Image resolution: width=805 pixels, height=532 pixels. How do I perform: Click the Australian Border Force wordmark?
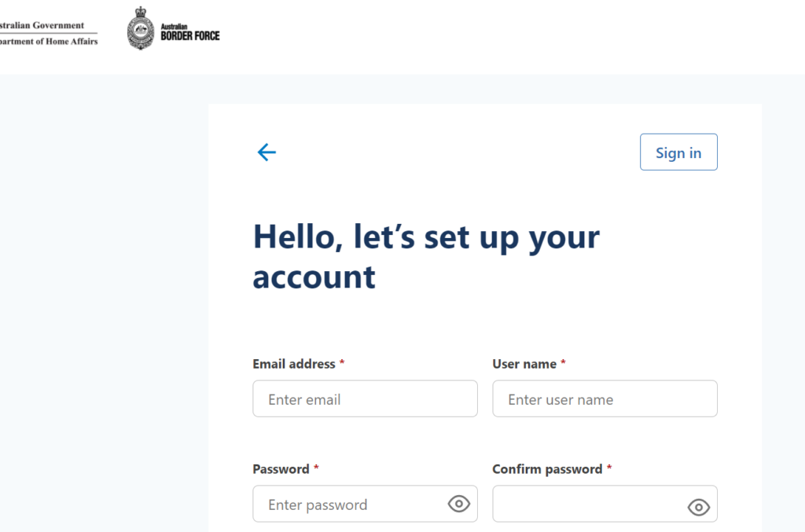pos(190,32)
